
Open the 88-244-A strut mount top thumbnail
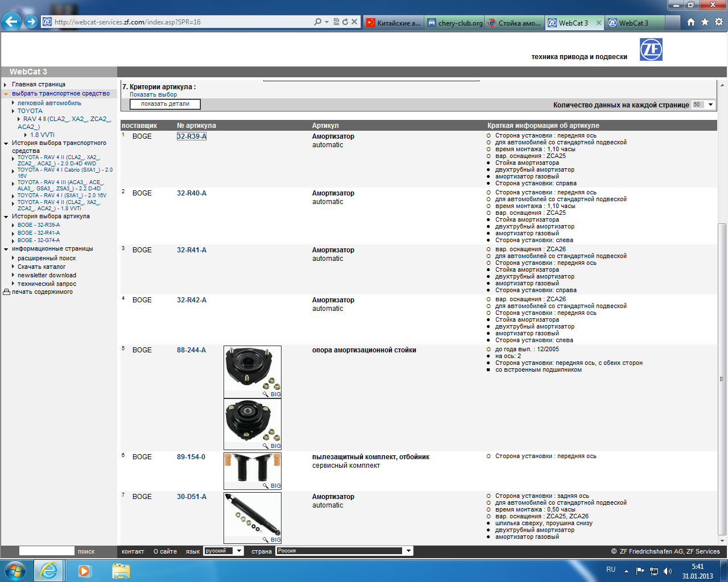tap(253, 372)
